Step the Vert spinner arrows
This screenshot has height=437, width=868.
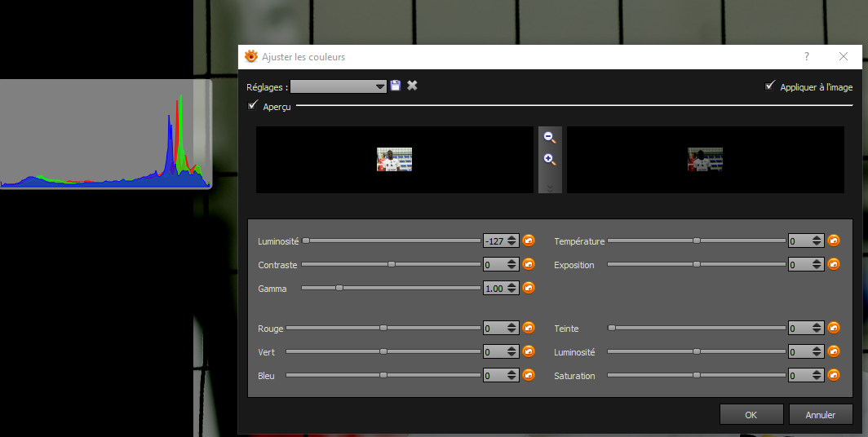[x=512, y=352]
